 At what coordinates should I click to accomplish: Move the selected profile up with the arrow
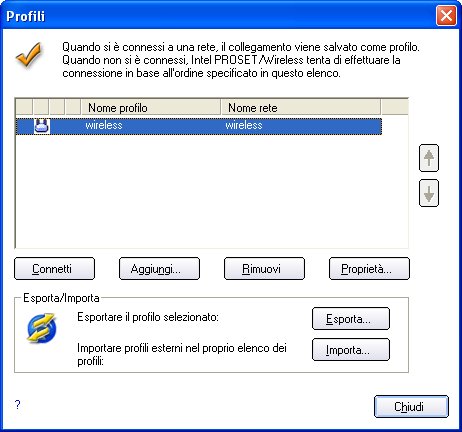(429, 158)
